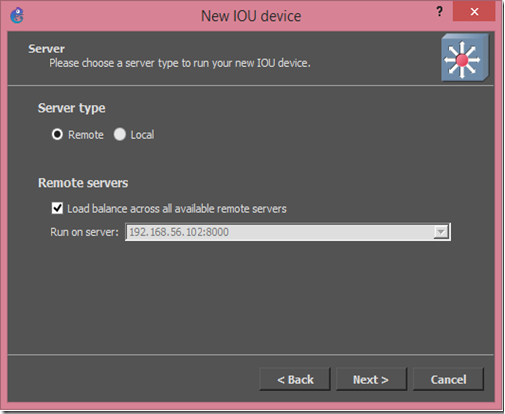Go to previous step with Back button
This screenshot has width=505, height=414.
[x=295, y=379]
